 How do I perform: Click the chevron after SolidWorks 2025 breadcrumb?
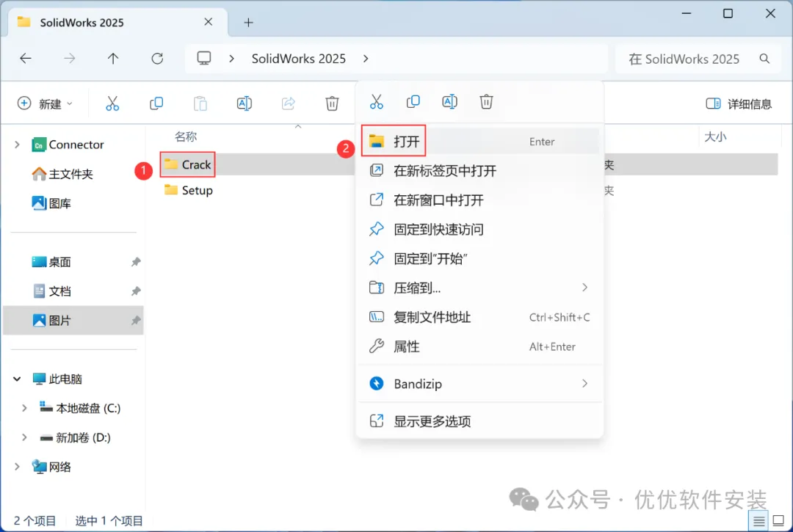click(x=366, y=59)
